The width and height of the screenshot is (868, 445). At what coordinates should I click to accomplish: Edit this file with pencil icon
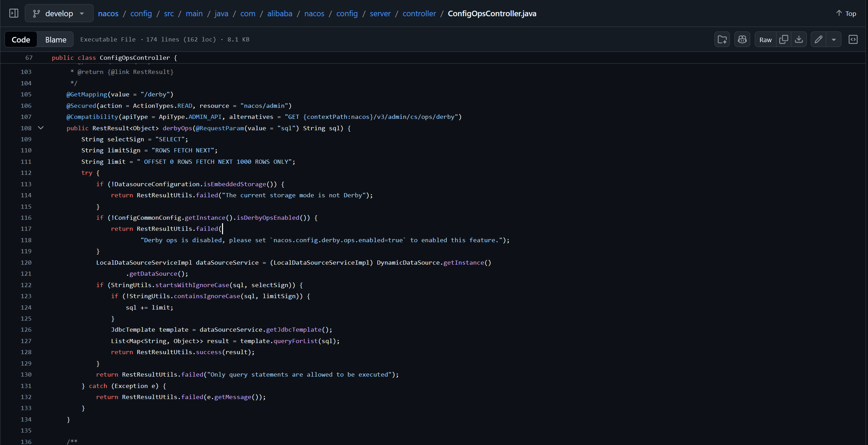pos(818,40)
